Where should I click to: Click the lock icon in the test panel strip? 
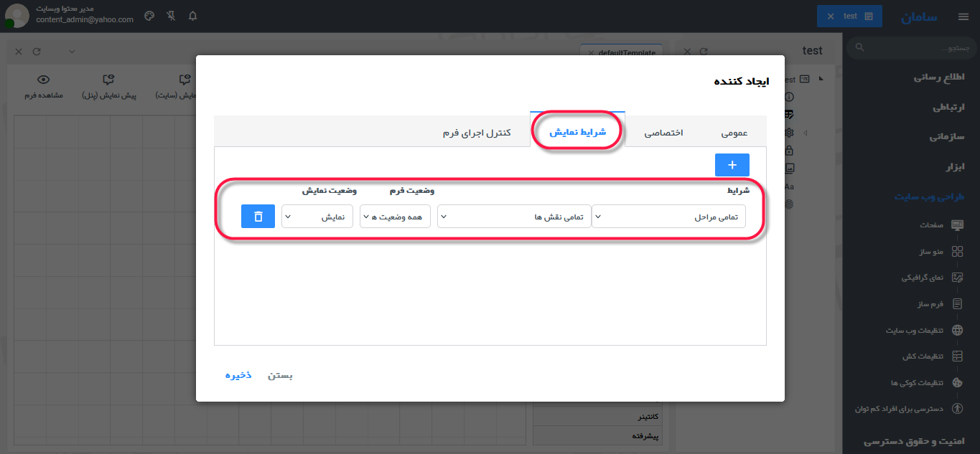[x=790, y=151]
